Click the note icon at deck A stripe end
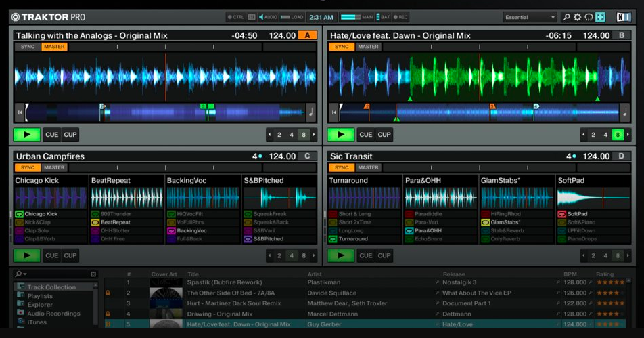This screenshot has height=338, width=644. point(311,112)
